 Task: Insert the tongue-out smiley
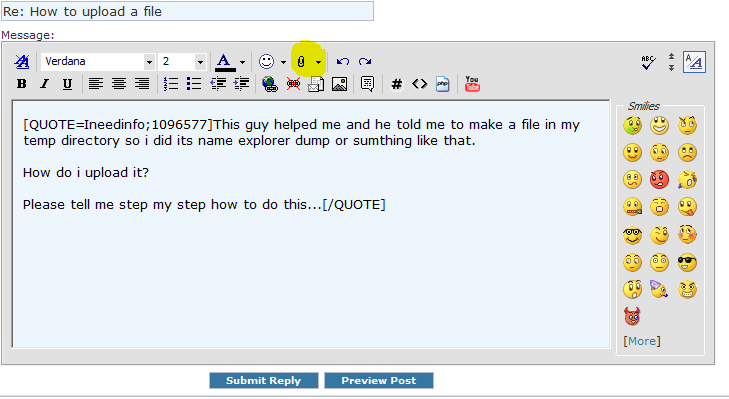coord(688,207)
